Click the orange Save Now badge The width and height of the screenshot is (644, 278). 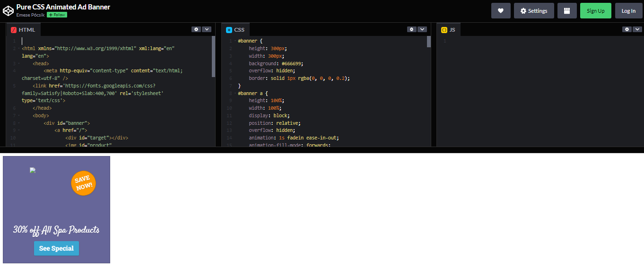(x=83, y=183)
